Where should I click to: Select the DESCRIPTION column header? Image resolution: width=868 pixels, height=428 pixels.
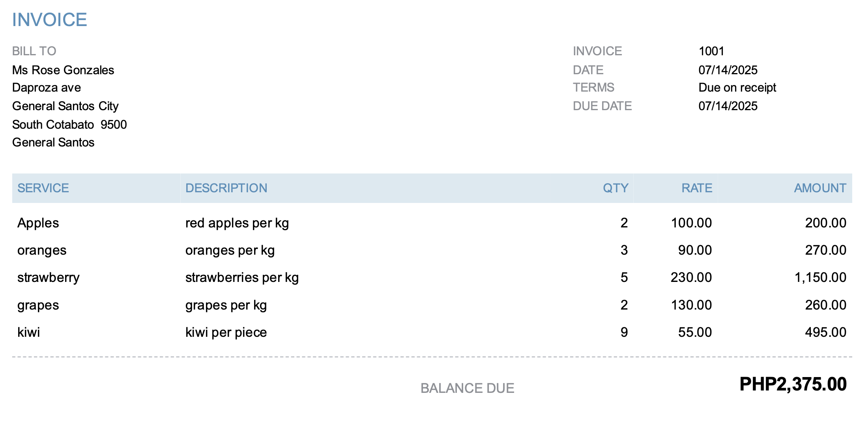coord(226,188)
